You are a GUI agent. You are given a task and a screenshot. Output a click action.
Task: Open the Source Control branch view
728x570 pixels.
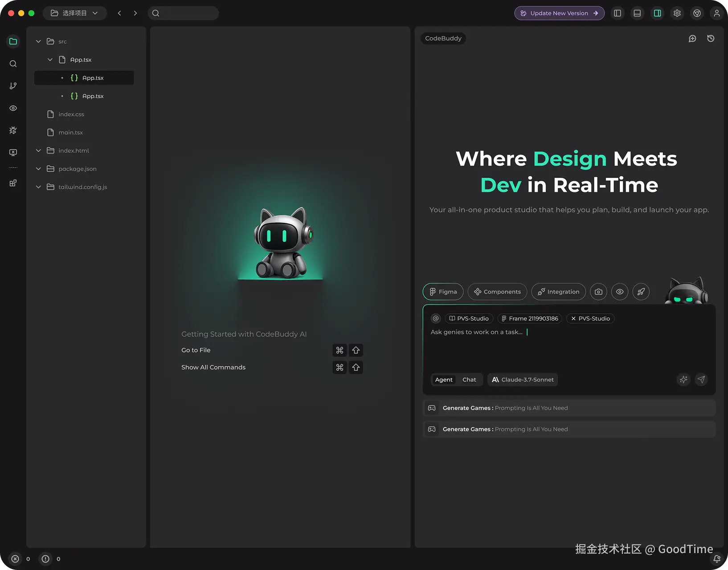point(13,86)
